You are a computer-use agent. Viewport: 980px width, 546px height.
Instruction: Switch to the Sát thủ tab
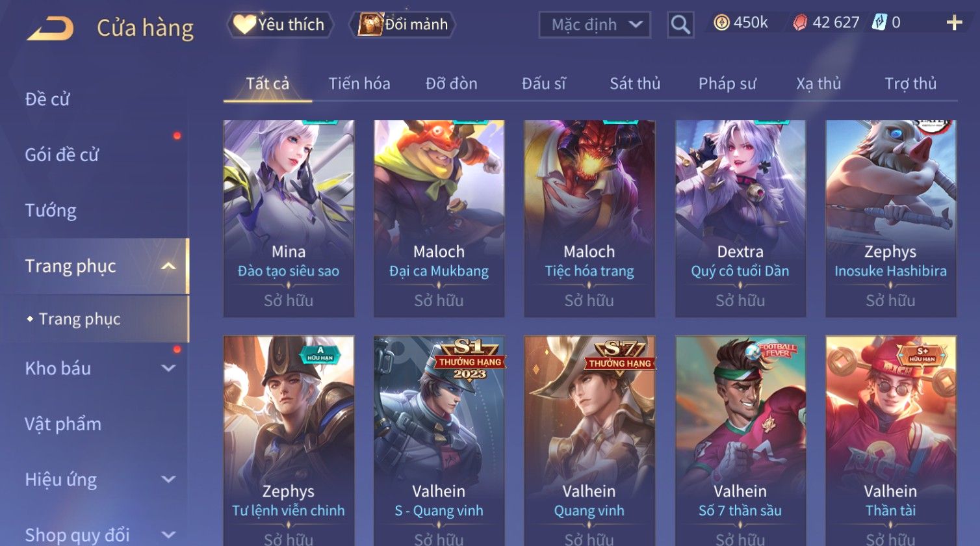[x=635, y=84]
